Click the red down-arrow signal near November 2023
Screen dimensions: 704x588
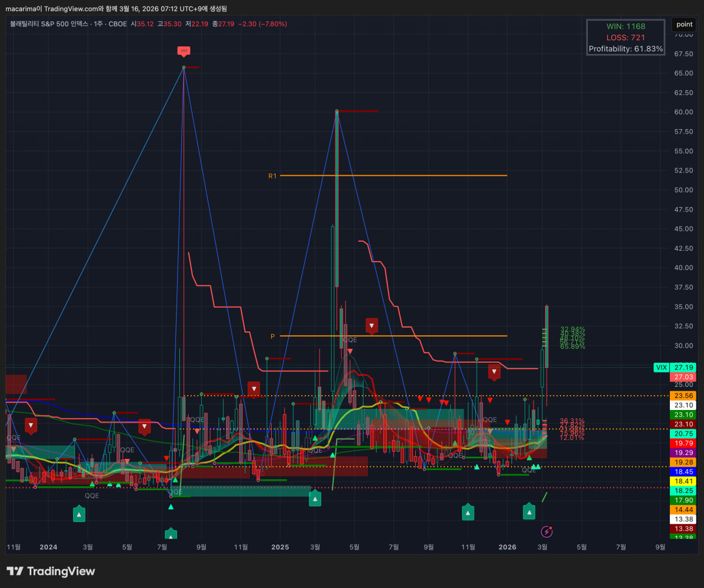pos(31,425)
